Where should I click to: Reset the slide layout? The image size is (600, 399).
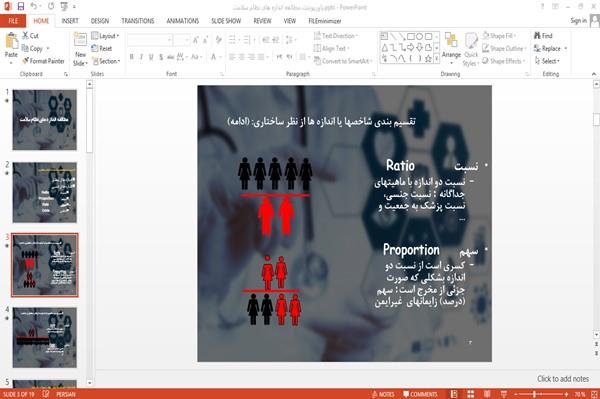point(102,48)
